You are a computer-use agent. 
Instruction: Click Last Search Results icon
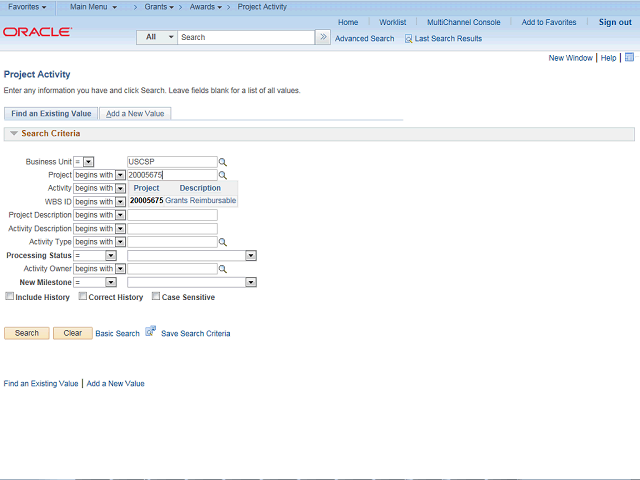[408, 39]
